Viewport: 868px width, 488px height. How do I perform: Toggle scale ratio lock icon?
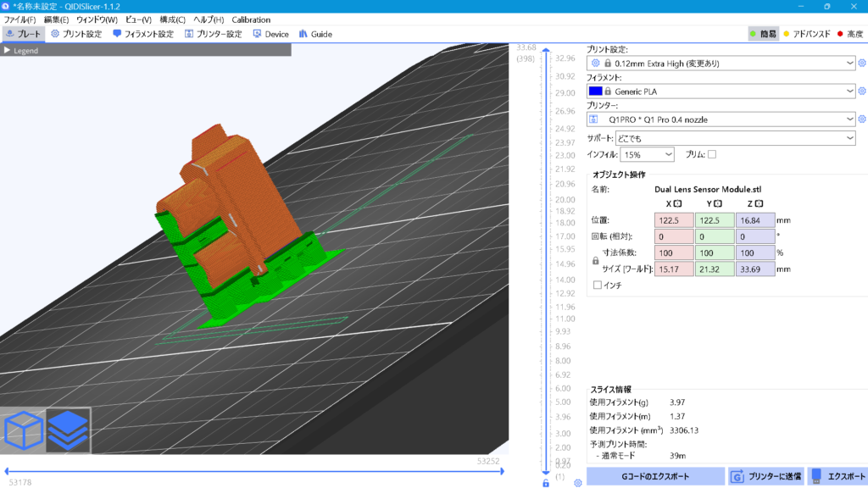tap(595, 262)
